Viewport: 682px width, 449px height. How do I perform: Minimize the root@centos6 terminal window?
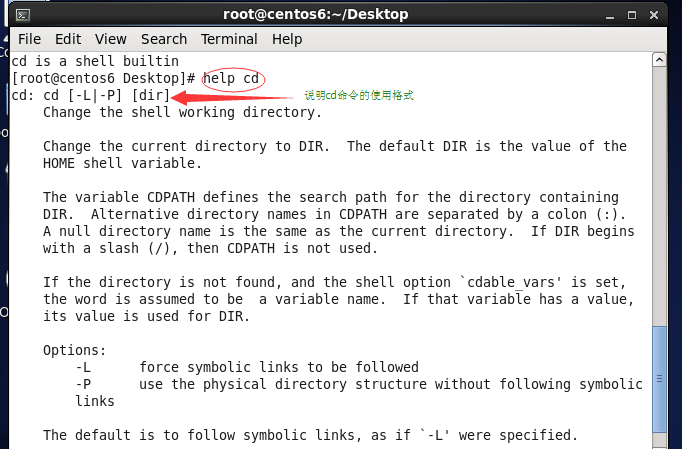tap(610, 16)
